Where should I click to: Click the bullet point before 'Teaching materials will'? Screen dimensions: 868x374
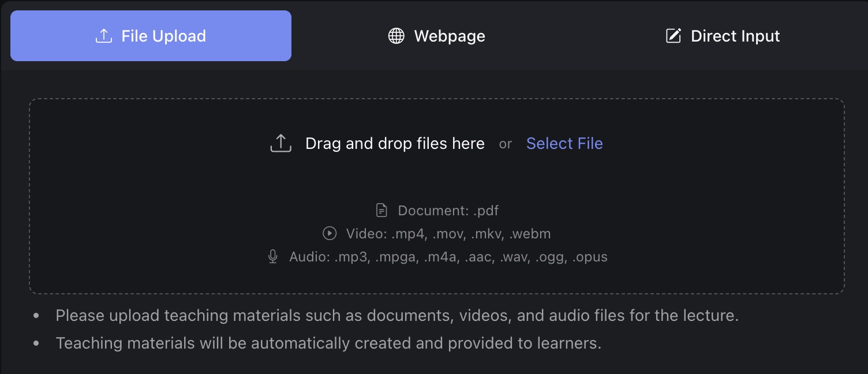(x=36, y=343)
